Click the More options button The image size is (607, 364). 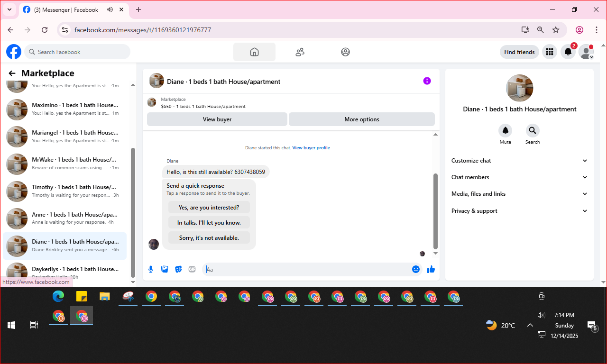click(x=362, y=119)
